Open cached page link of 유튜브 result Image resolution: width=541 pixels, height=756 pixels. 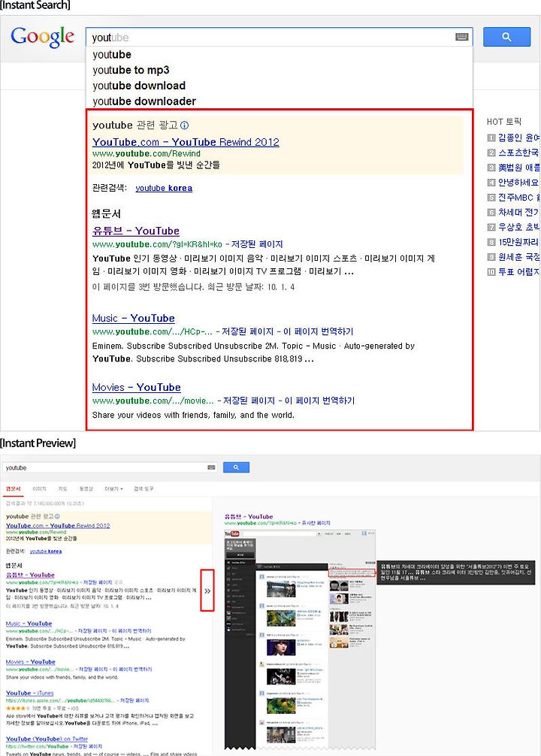coord(257,244)
